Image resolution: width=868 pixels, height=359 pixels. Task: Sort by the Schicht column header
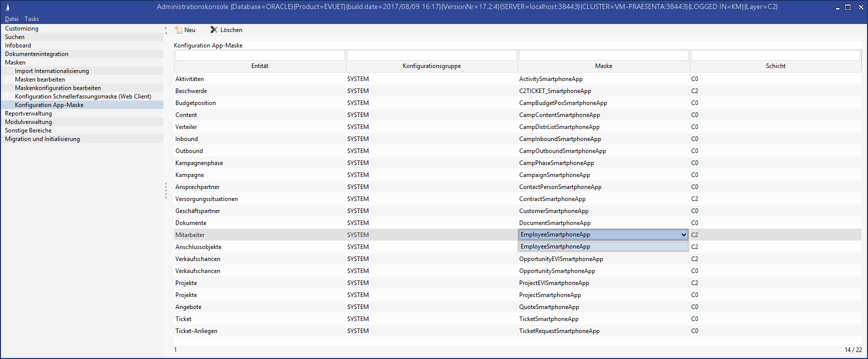(x=775, y=66)
